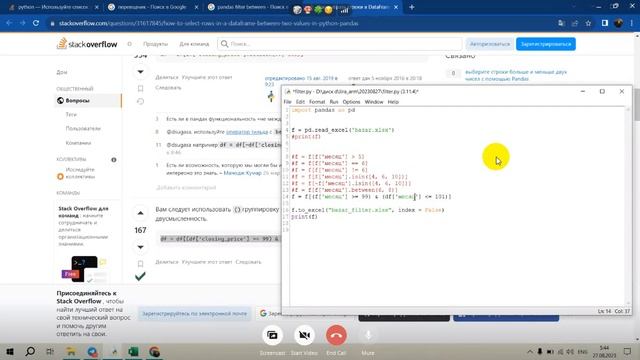This screenshot has height=360, width=640.
Task: Open the Windows Start menu
Action: 10,351
